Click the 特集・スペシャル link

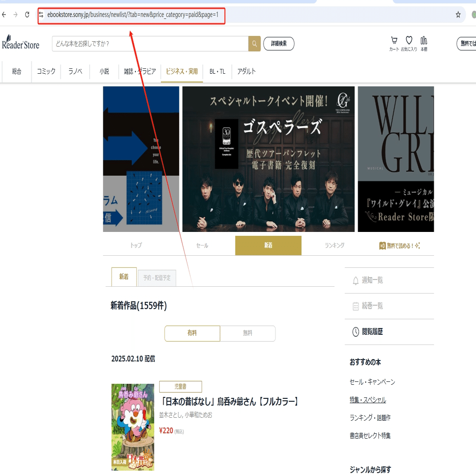pos(368,400)
